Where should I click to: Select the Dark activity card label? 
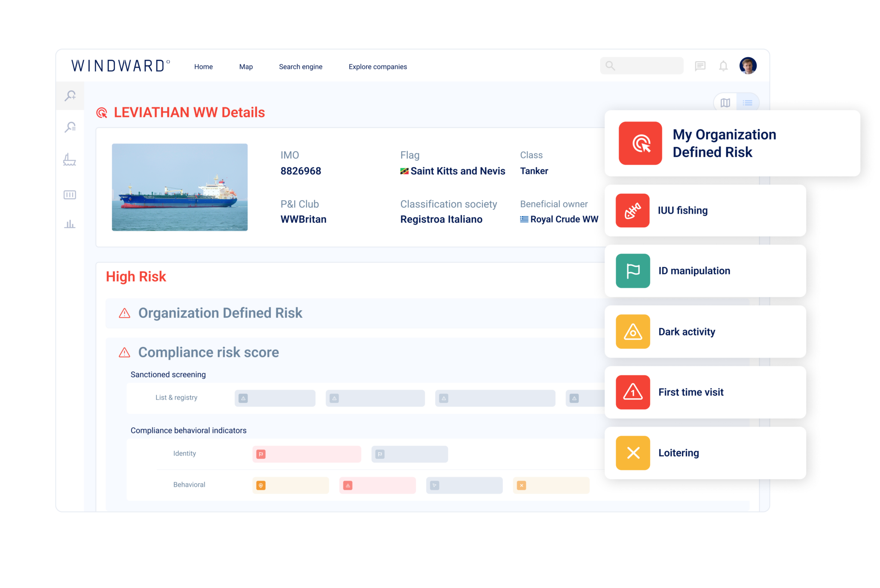687,332
